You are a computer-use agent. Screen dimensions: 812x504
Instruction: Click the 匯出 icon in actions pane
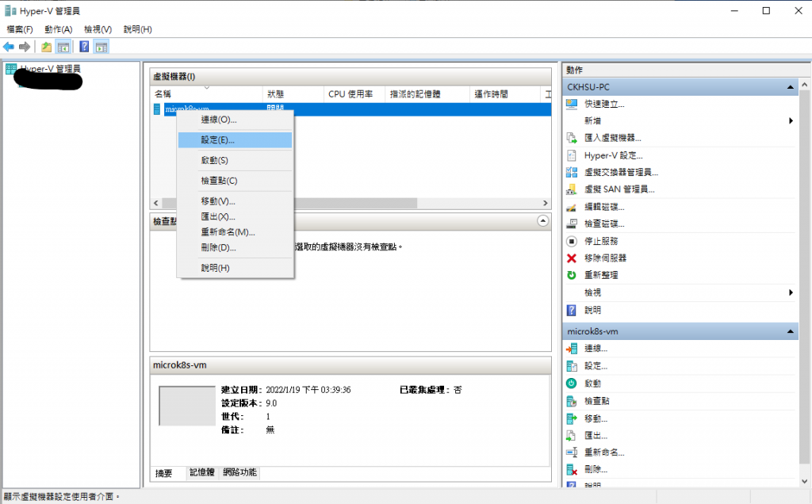[572, 435]
